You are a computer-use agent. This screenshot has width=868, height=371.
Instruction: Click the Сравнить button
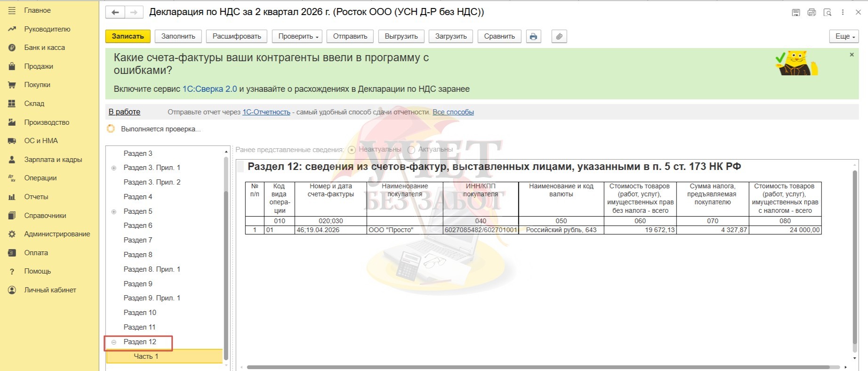pos(499,36)
